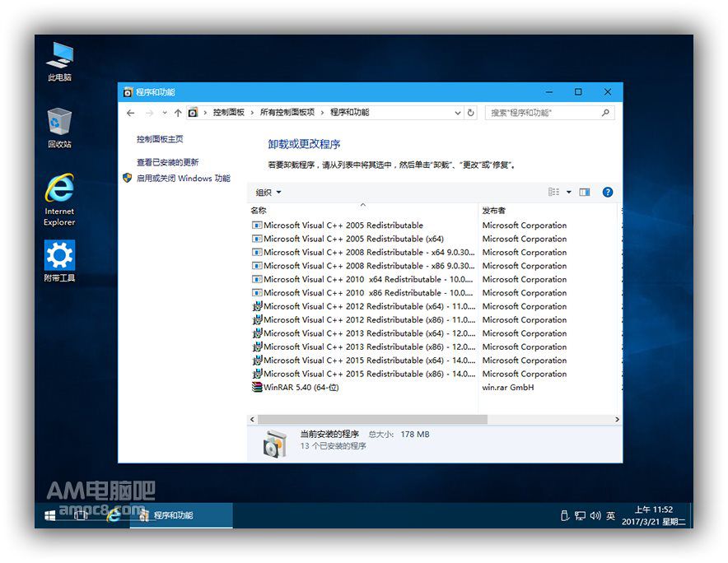The height and width of the screenshot is (563, 728).
Task: Click the network icon in system tray
Action: pyautogui.click(x=580, y=515)
